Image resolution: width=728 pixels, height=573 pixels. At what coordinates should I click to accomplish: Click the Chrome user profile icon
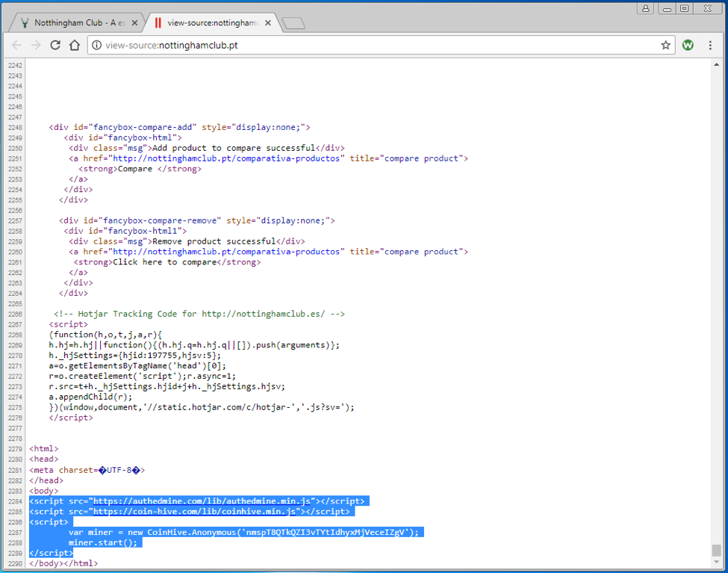coord(645,8)
